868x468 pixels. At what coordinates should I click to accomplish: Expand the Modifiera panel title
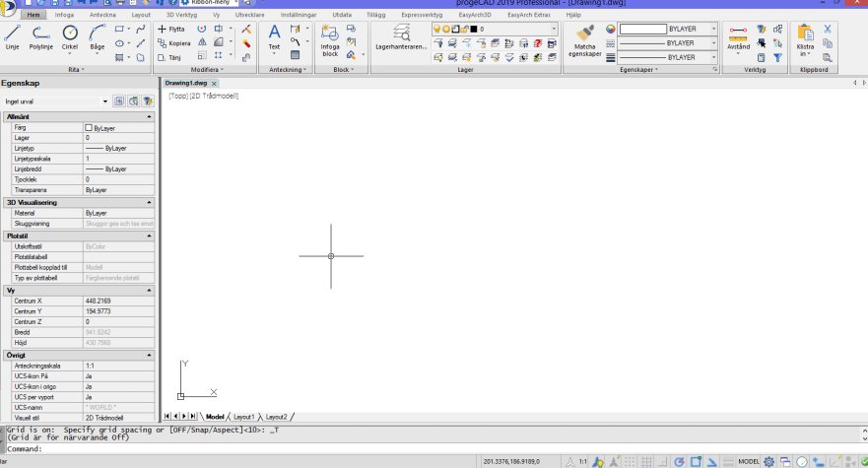pos(207,70)
